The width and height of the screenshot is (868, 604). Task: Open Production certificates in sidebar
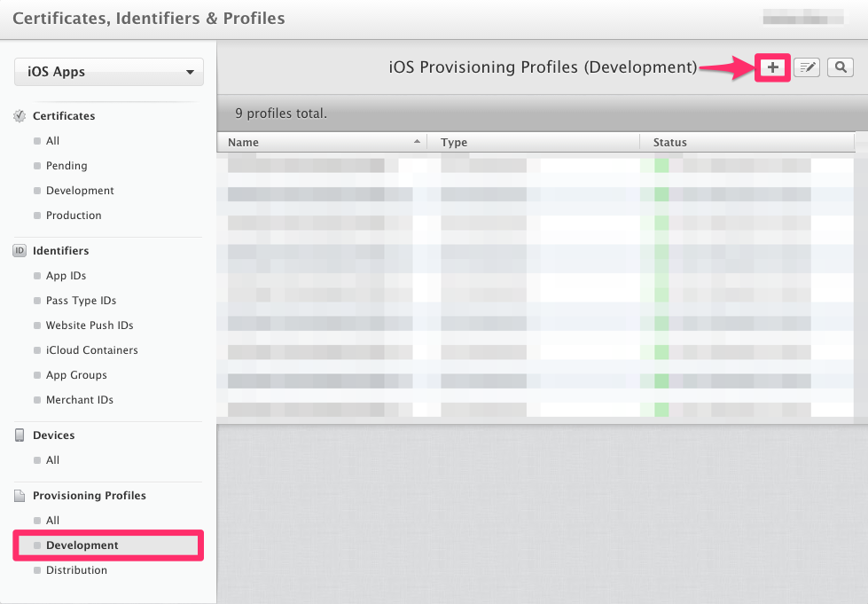tap(74, 216)
